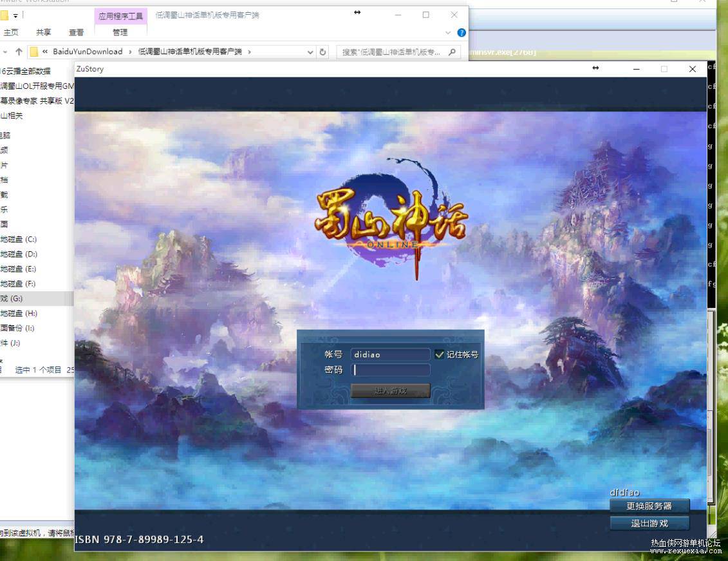Screen dimensions: 728x561
Task: Select the 本地磁盘 (F:) drive
Action: tap(19, 284)
